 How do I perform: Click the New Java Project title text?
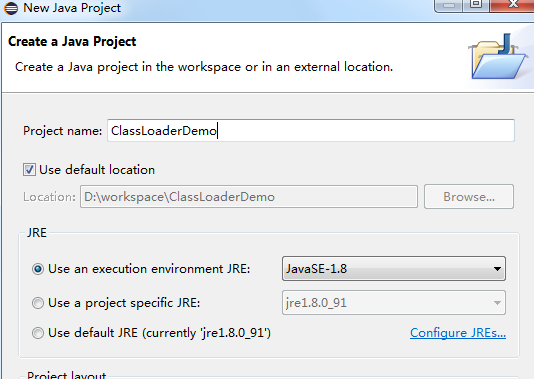[x=72, y=8]
